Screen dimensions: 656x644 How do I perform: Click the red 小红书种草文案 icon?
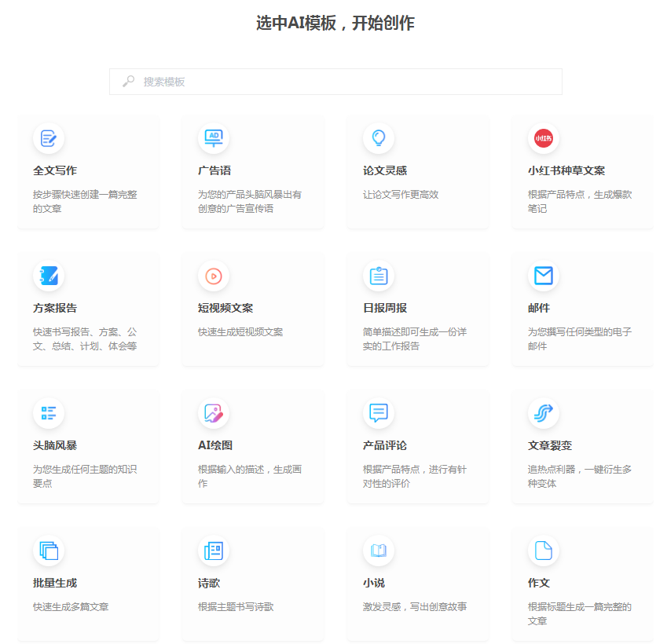click(x=544, y=138)
